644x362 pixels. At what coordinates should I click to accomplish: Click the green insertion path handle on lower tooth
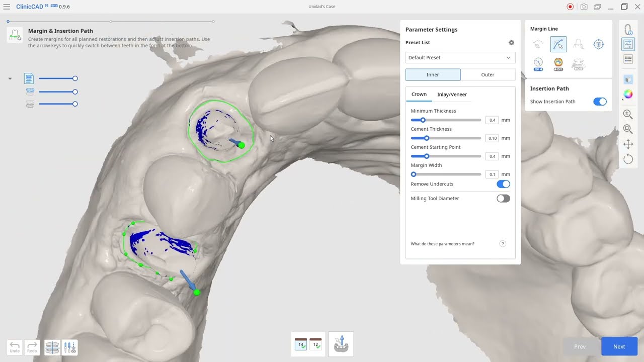(197, 292)
